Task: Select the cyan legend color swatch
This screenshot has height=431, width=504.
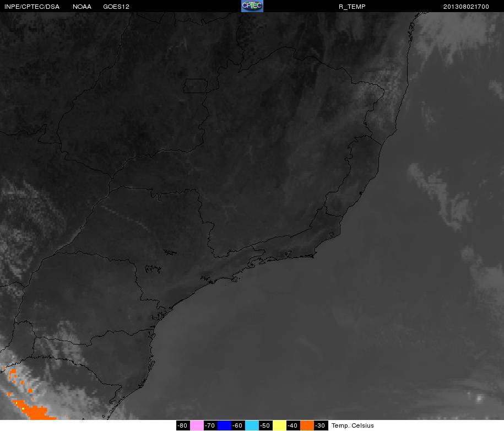Action: tap(252, 425)
